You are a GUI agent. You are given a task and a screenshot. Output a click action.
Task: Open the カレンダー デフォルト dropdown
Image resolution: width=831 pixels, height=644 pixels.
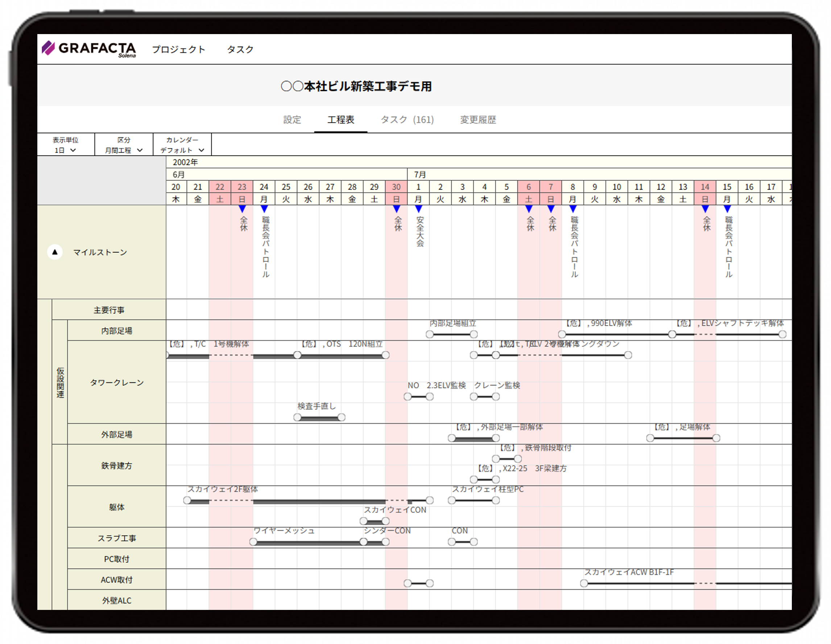coord(182,150)
